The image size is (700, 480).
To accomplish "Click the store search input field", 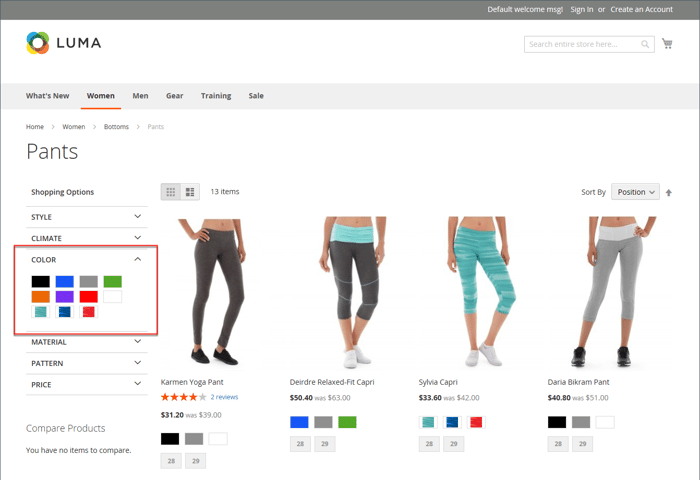I will point(589,44).
